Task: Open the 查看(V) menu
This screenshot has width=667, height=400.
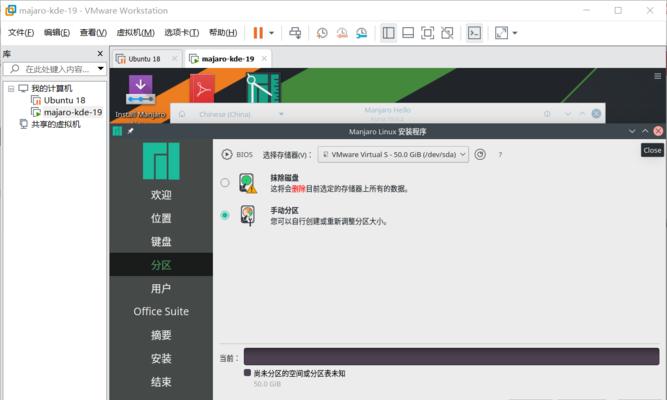Action: (93, 32)
